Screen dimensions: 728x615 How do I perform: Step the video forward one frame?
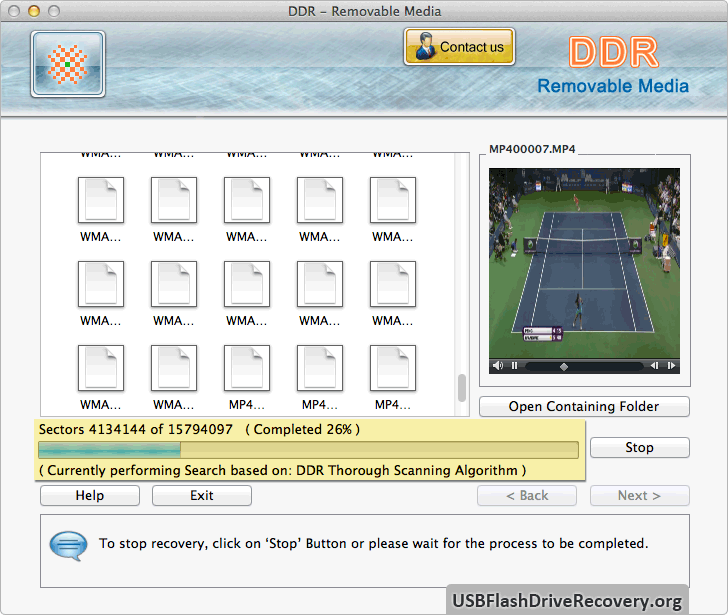pos(671,366)
